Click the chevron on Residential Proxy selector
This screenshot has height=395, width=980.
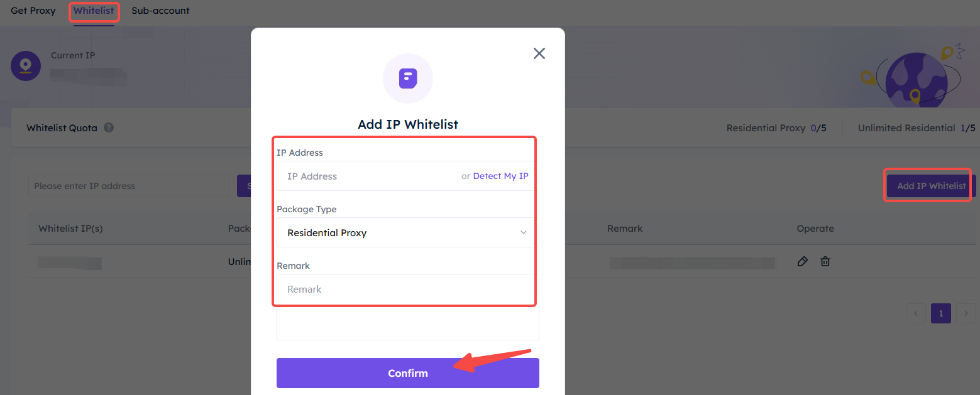(524, 232)
